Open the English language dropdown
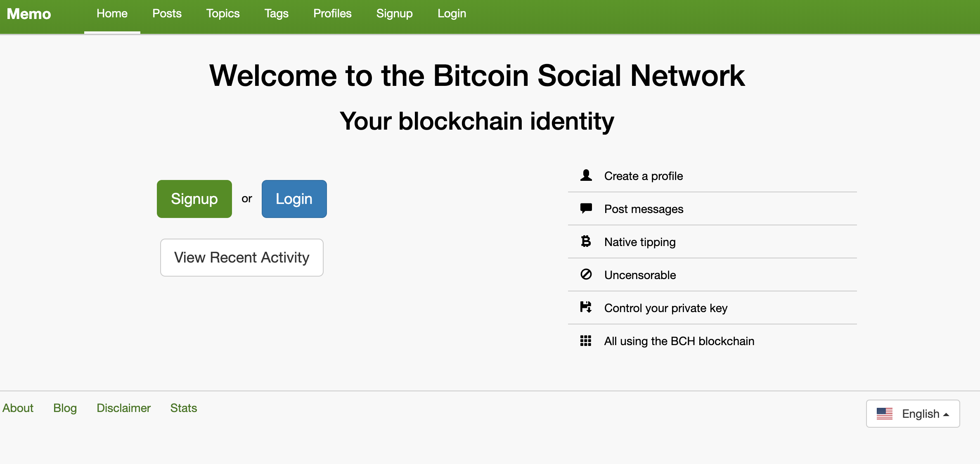Viewport: 980px width, 464px height. (x=913, y=414)
